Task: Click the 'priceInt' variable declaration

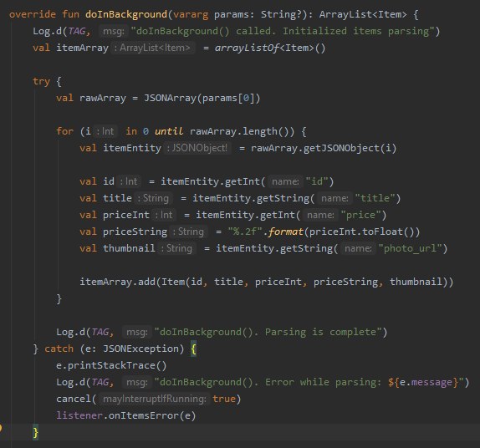Action: pyautogui.click(x=126, y=215)
